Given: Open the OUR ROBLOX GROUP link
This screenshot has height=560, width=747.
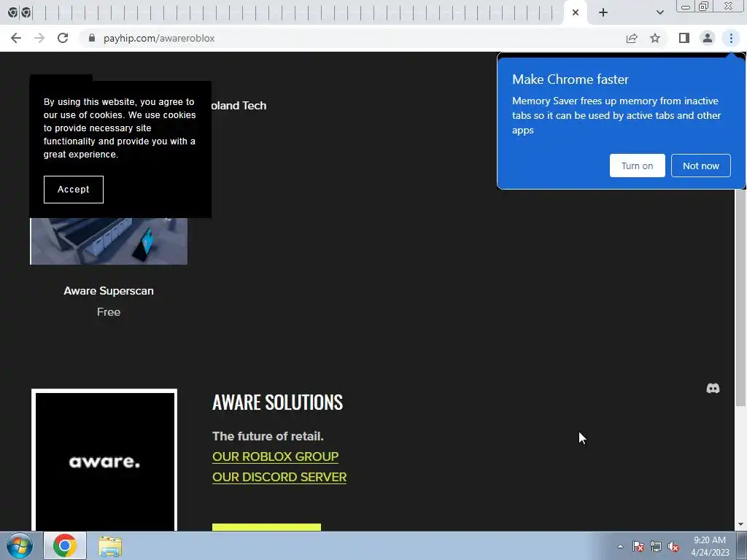Looking at the screenshot, I should [x=275, y=456].
